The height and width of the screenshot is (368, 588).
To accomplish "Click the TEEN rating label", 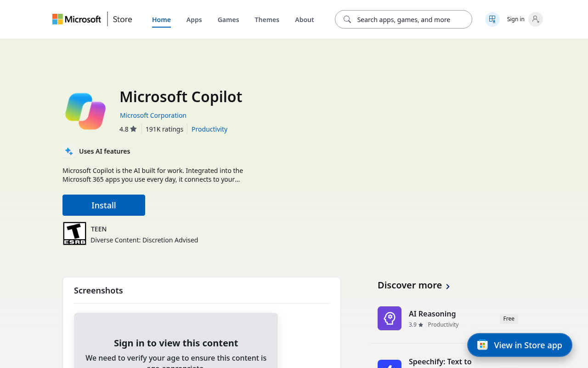I will pyautogui.click(x=99, y=229).
